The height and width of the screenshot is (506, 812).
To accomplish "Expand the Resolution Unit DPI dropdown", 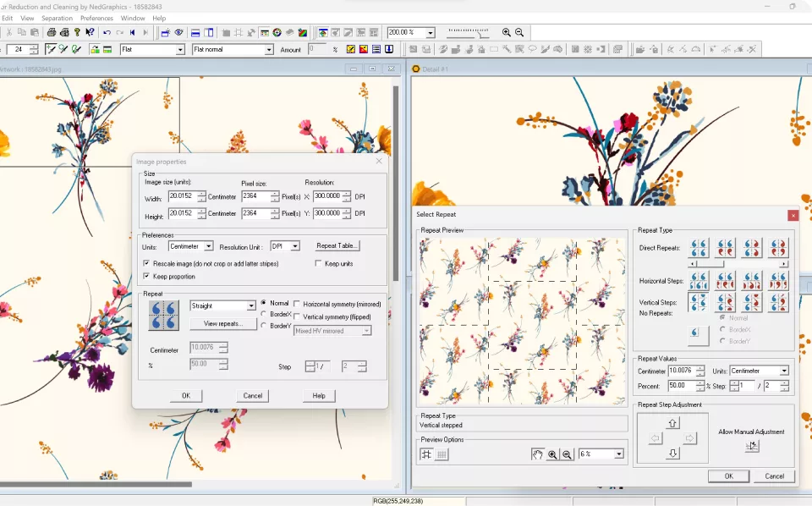I will [295, 246].
